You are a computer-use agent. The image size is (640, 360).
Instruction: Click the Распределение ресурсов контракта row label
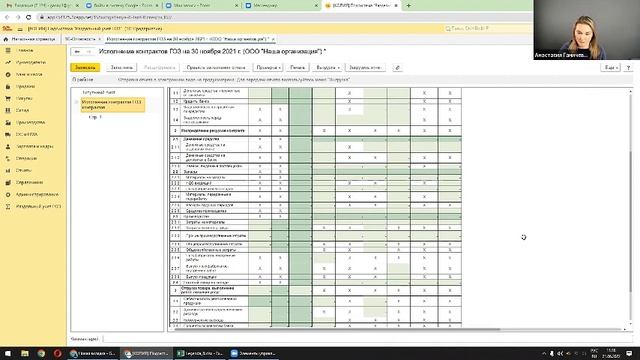213,131
